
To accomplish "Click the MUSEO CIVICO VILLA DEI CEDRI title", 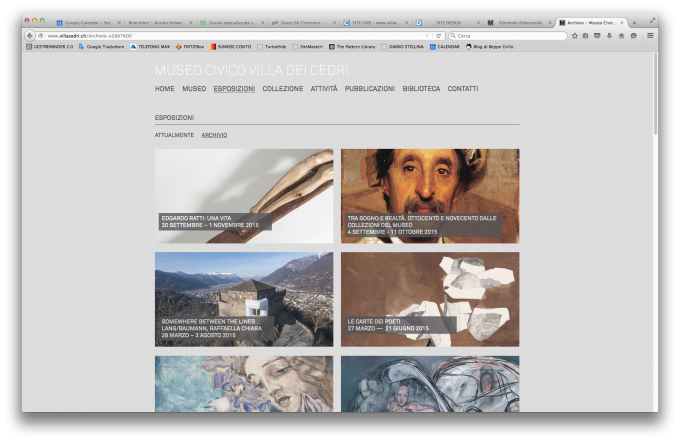I will pyautogui.click(x=252, y=70).
